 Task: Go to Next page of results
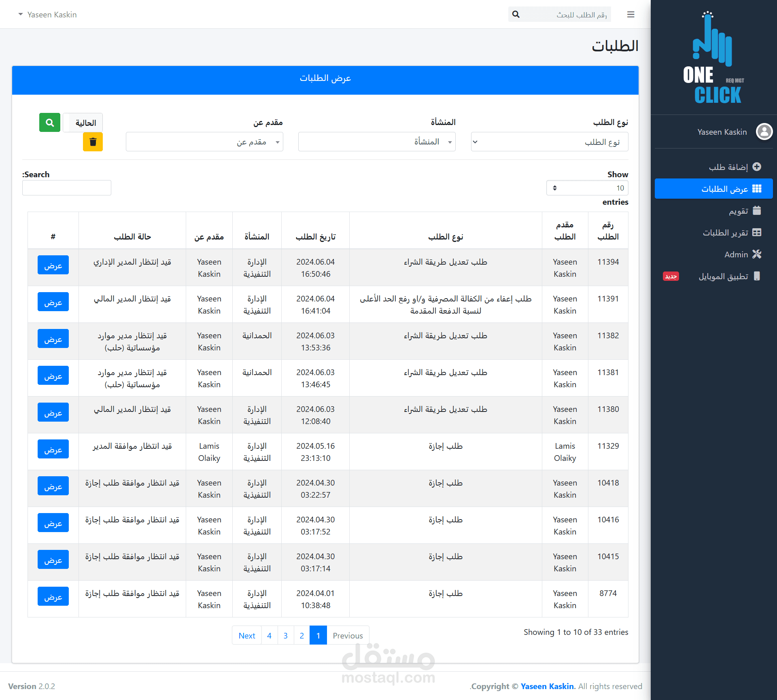click(x=247, y=636)
